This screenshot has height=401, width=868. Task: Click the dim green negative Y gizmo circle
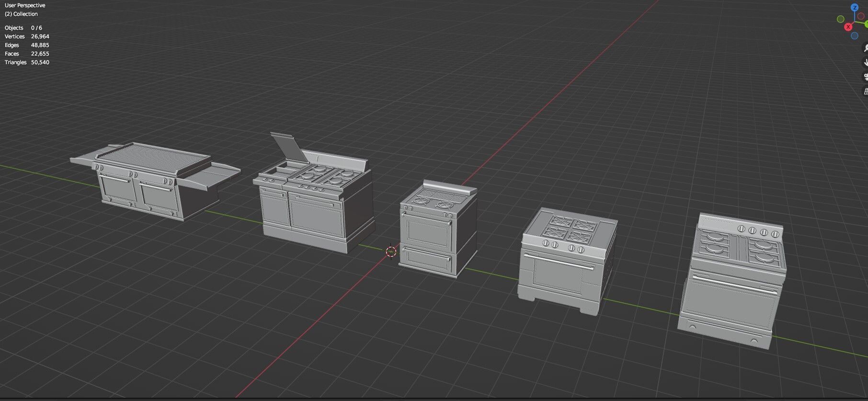(x=840, y=19)
